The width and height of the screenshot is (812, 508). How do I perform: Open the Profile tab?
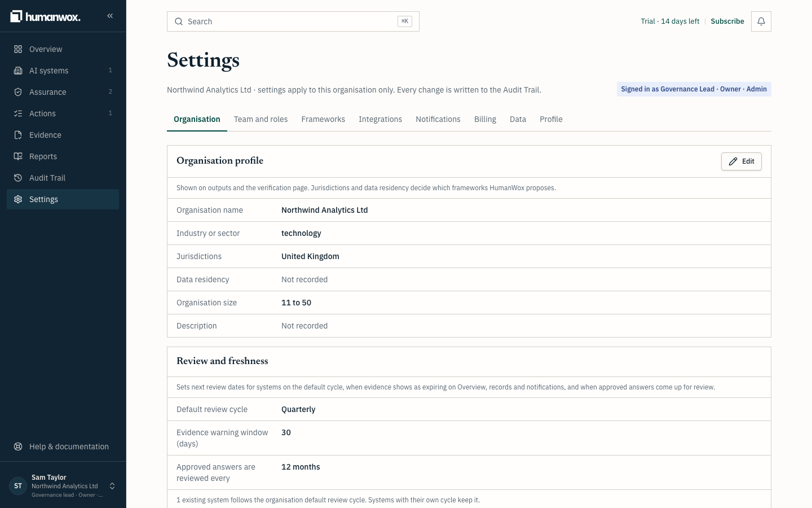pyautogui.click(x=551, y=119)
